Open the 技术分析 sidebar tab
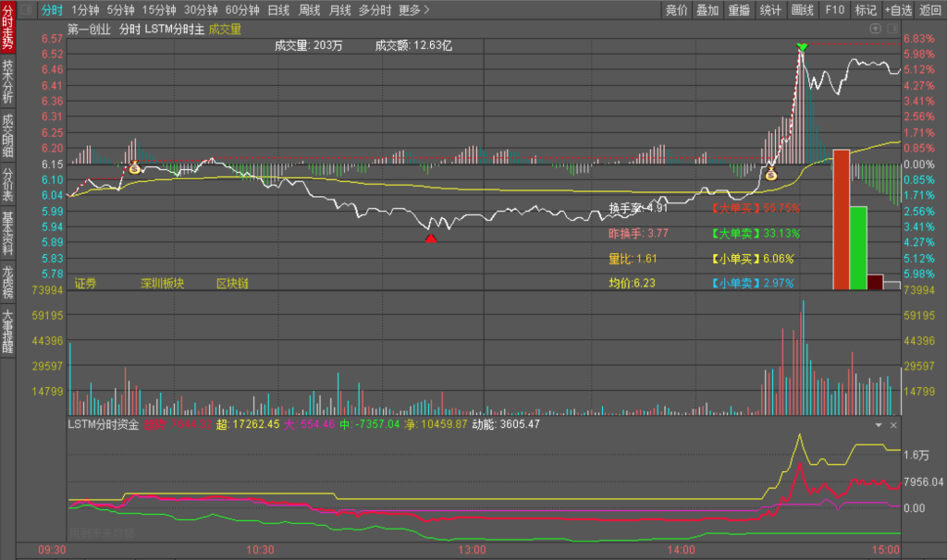The height and width of the screenshot is (560, 947). [7, 81]
